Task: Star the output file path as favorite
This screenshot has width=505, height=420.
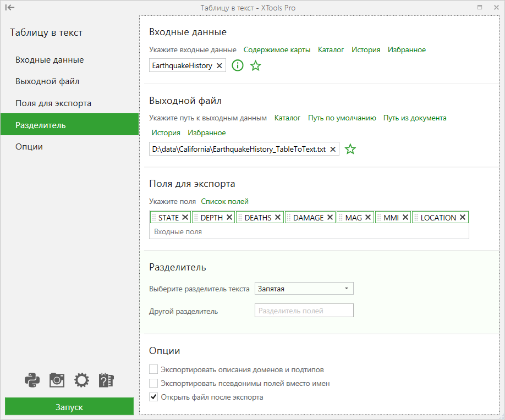Action: pos(350,149)
